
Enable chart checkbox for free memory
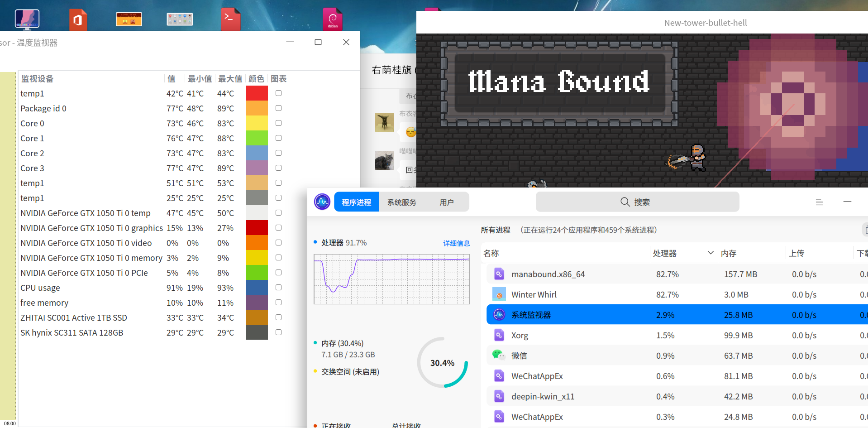[278, 303]
